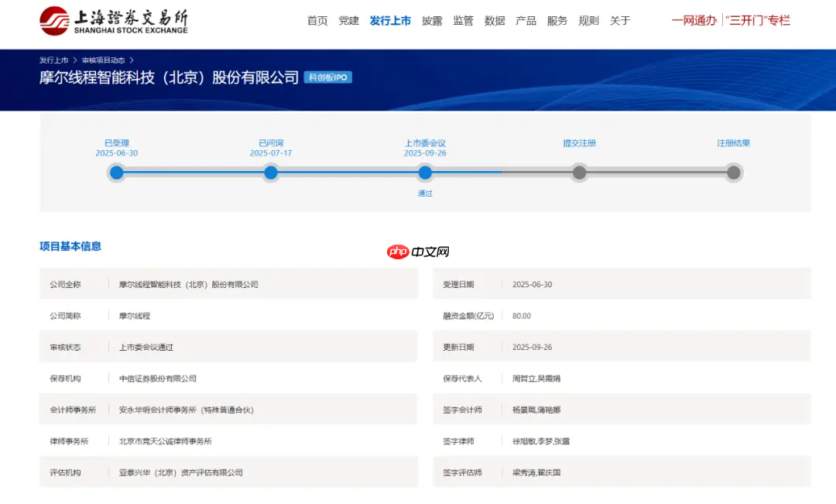Go to the 披露 menu
The width and height of the screenshot is (836, 504).
pos(432,21)
